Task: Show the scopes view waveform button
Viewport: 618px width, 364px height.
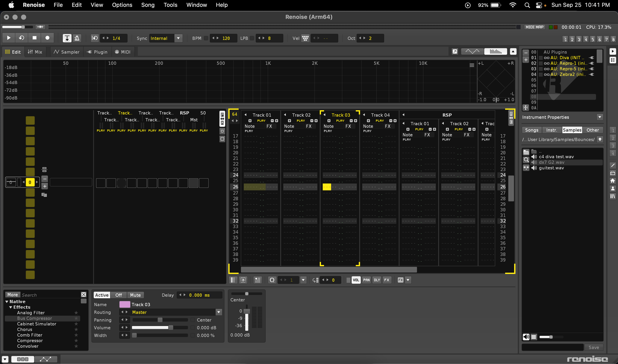Action: tap(472, 51)
